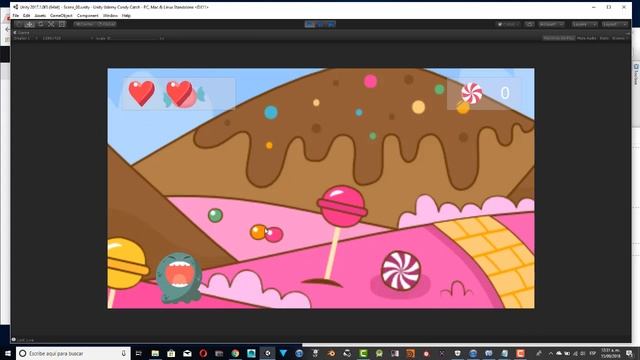The height and width of the screenshot is (360, 640).
Task: Open Task View on the taskbar
Action: (x=138, y=353)
